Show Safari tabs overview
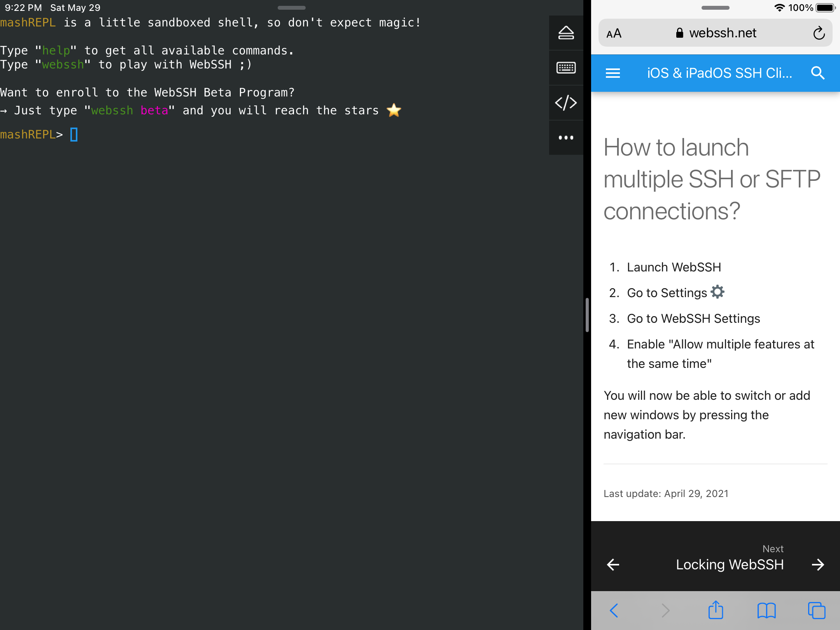Image resolution: width=840 pixels, height=630 pixels. click(x=817, y=610)
